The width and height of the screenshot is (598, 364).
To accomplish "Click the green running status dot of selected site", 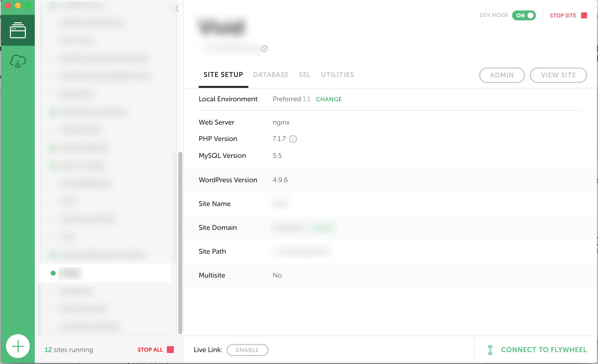I will [53, 273].
